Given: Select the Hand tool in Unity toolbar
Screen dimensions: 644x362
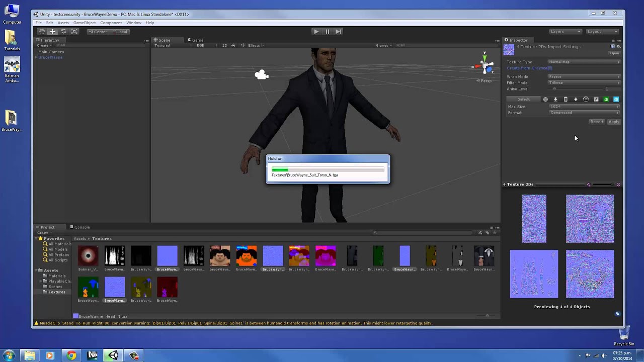Looking at the screenshot, I should pyautogui.click(x=42, y=32).
